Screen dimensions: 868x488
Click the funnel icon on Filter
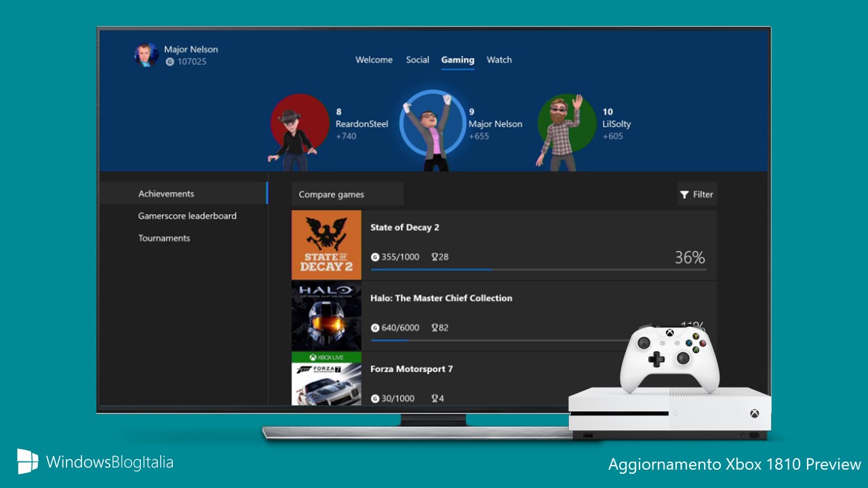(x=684, y=195)
